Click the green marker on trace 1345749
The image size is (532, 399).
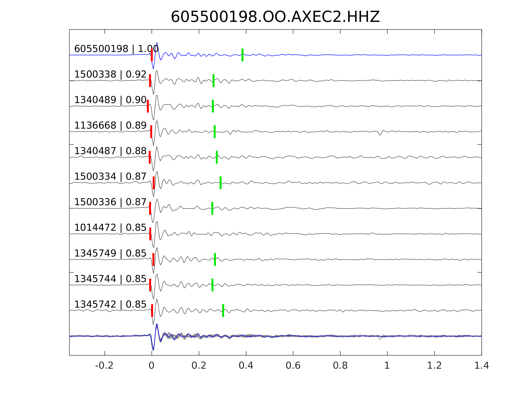[x=215, y=259]
